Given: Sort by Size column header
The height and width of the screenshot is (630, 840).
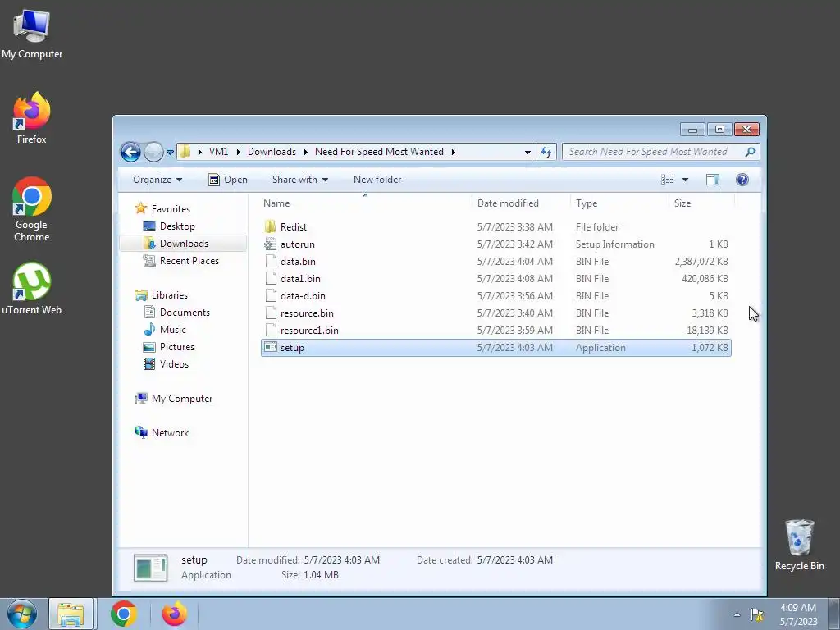Looking at the screenshot, I should pos(702,203).
